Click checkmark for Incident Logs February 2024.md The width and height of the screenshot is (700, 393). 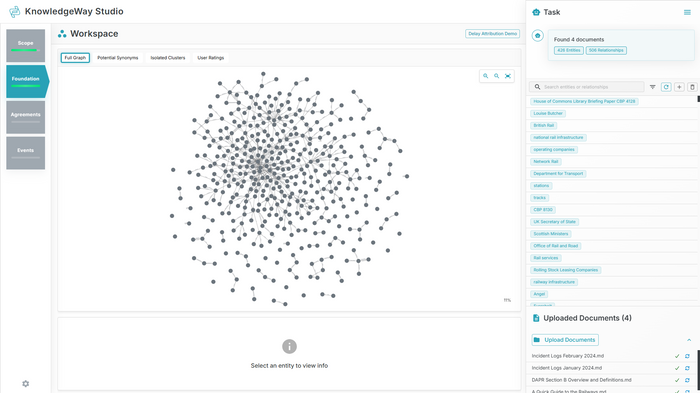677,356
